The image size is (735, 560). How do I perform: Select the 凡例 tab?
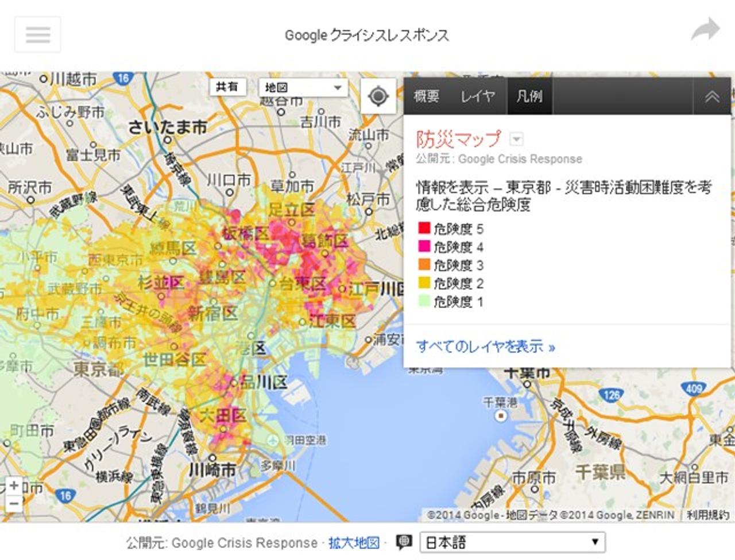(x=529, y=96)
